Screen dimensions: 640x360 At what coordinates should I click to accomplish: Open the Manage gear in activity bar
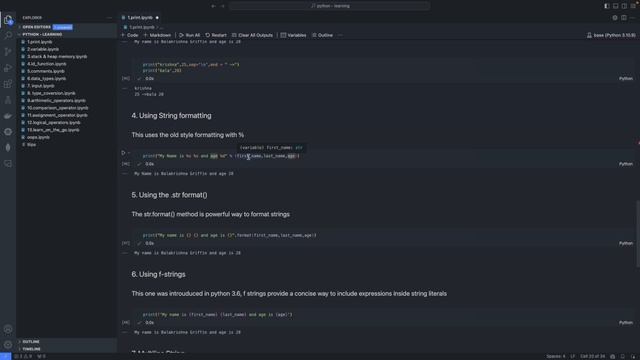click(8, 345)
